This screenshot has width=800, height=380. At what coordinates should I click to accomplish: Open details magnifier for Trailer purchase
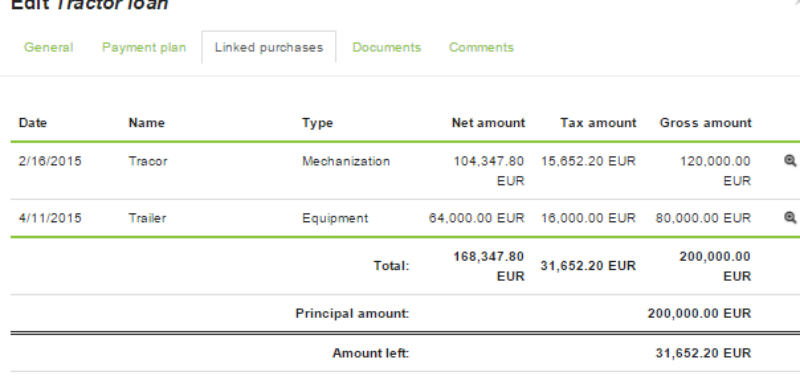point(790,218)
